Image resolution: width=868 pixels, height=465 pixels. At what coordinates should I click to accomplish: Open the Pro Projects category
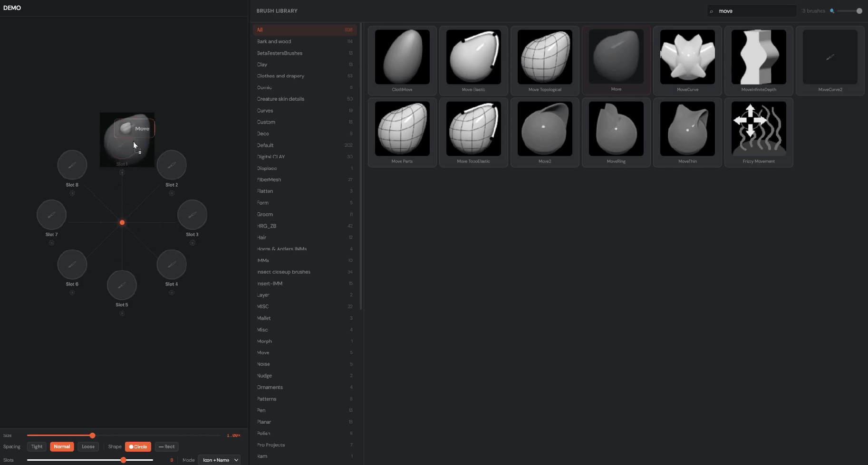(x=305, y=445)
